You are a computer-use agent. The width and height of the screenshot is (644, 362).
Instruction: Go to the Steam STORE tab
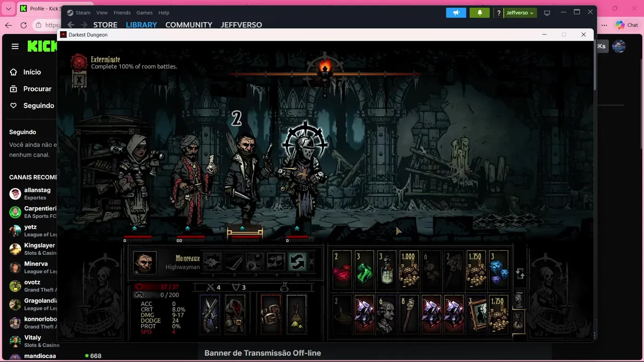105,25
